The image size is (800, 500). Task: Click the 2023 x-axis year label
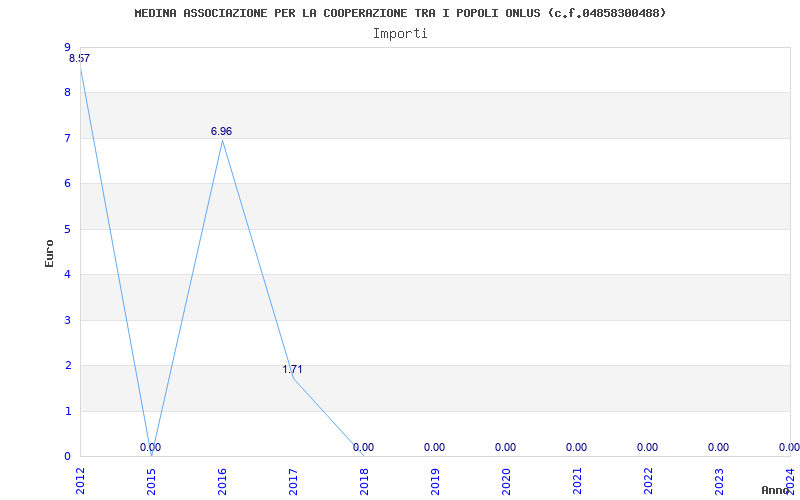pyautogui.click(x=719, y=480)
